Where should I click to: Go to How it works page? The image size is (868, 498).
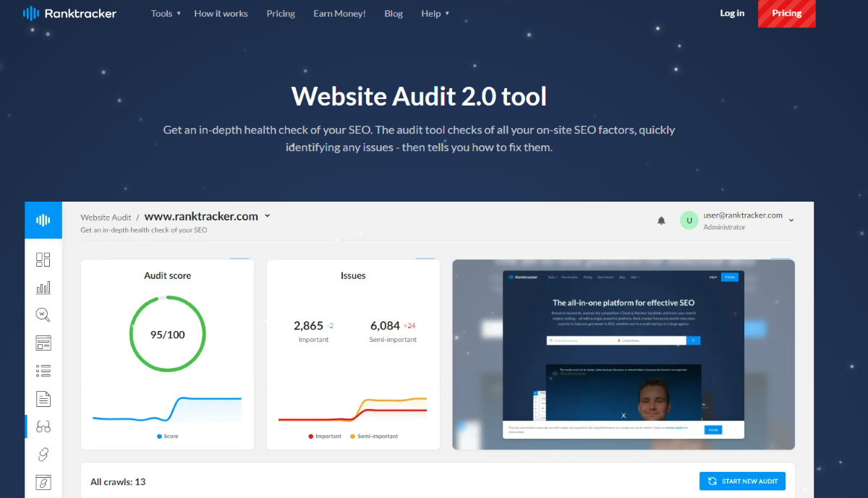point(221,14)
